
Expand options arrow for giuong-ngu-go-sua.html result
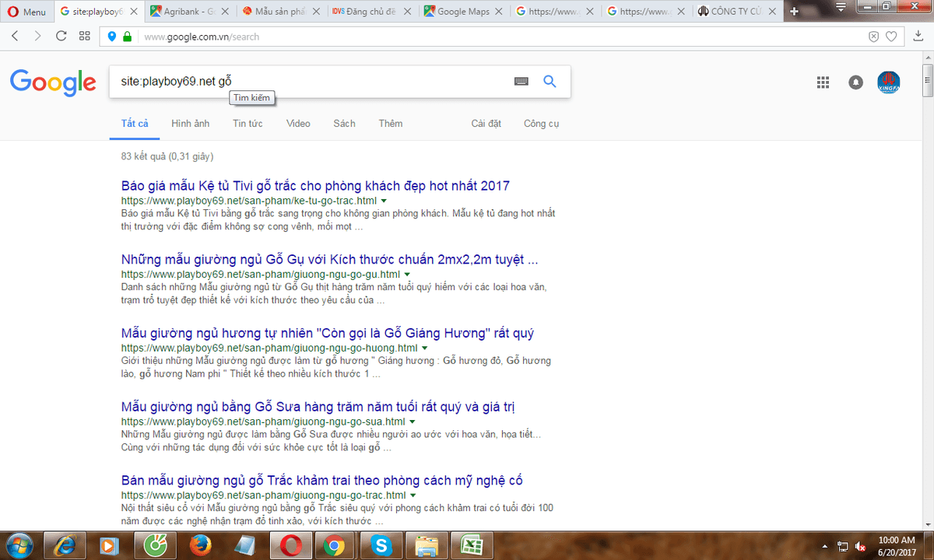click(x=413, y=422)
